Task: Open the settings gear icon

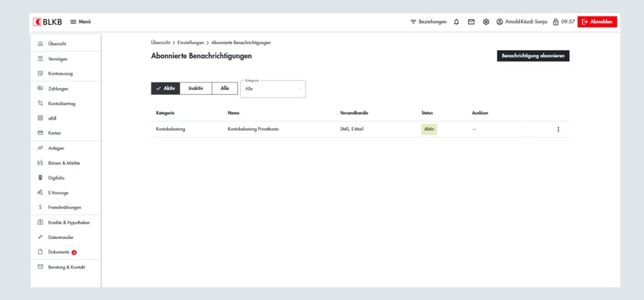Action: click(486, 22)
